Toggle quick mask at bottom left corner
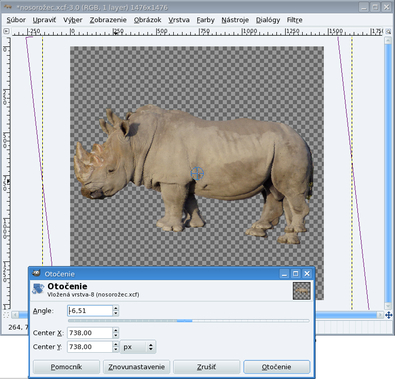Image resolution: width=395 pixels, height=379 pixels. click(x=6, y=315)
